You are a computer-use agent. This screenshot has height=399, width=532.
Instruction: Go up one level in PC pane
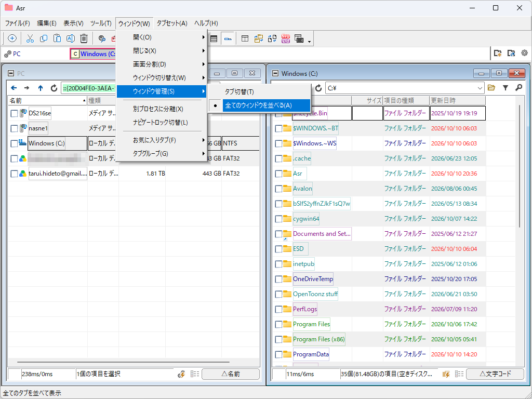coord(41,88)
